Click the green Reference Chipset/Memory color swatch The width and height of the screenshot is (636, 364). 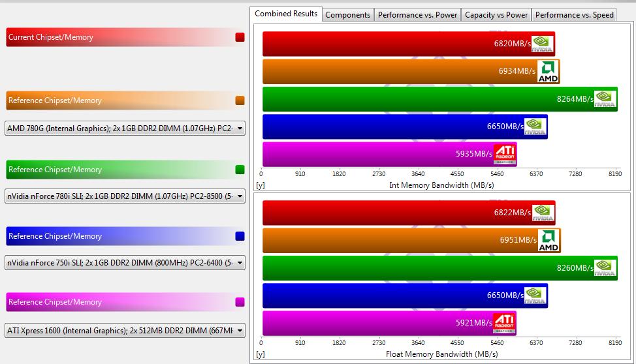tap(240, 170)
